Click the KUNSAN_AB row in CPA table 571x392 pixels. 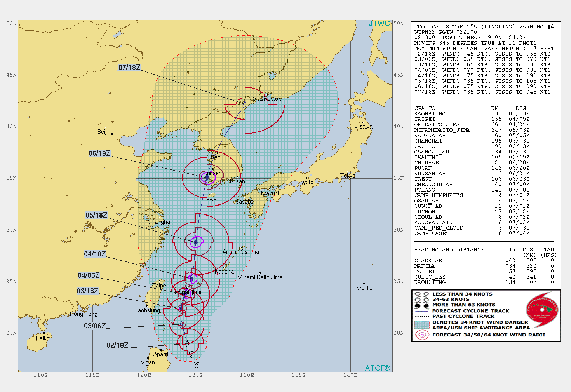click(472, 174)
